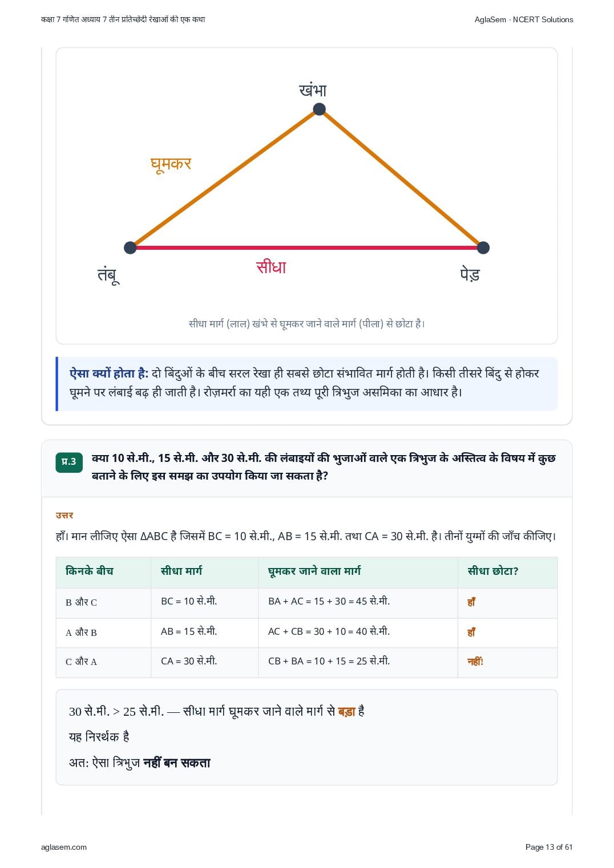Click the orange घूमकर label
Image resolution: width=614 pixels, height=868 pixels.
171,164
